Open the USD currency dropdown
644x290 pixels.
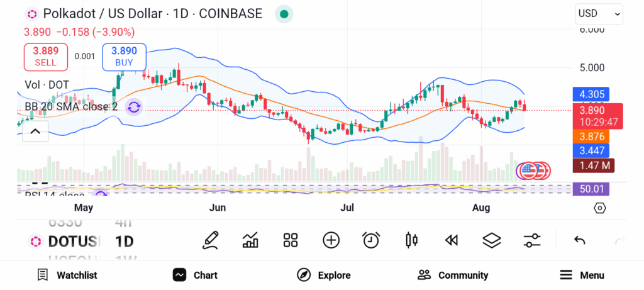[x=599, y=13]
